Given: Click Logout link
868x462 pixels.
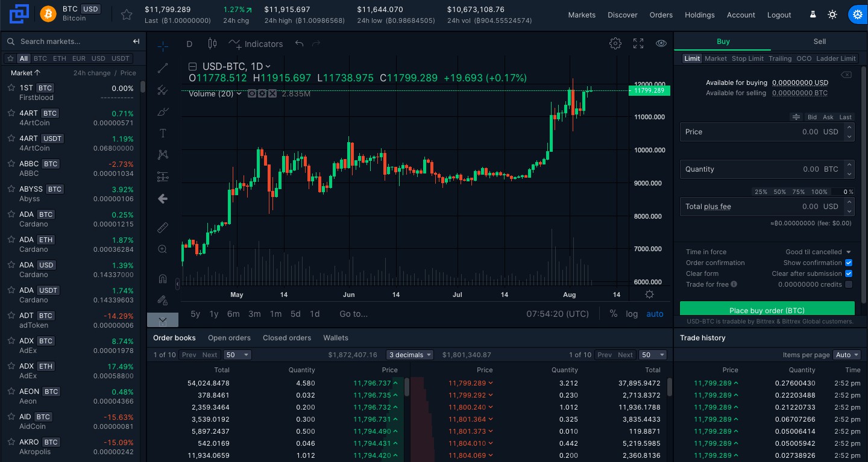Looking at the screenshot, I should point(779,14).
